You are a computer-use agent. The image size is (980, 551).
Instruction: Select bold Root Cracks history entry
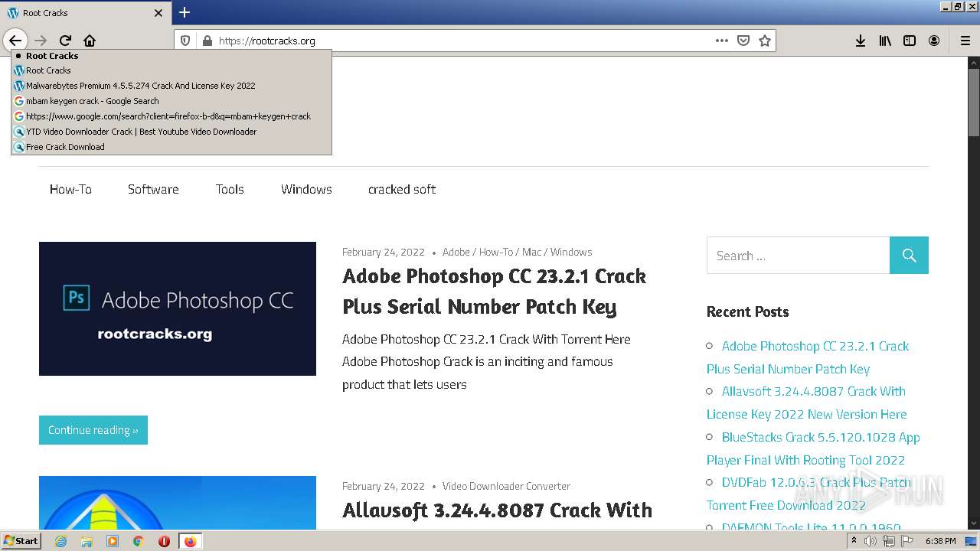coord(171,56)
